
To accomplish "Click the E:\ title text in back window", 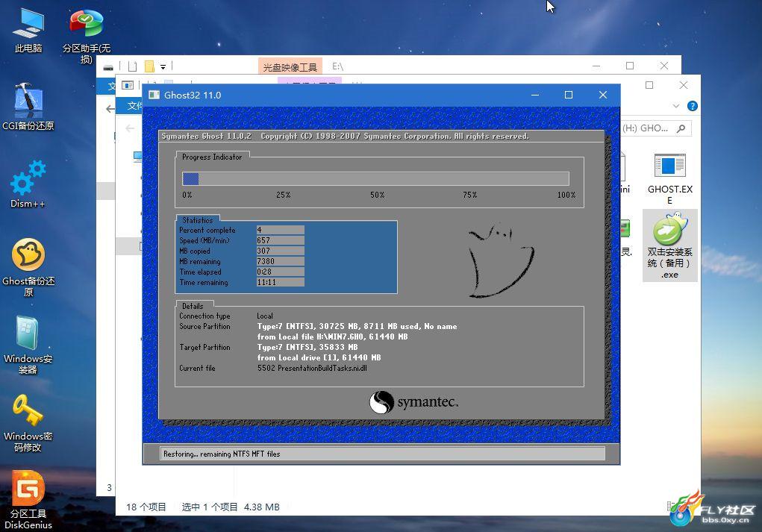I will click(x=338, y=66).
